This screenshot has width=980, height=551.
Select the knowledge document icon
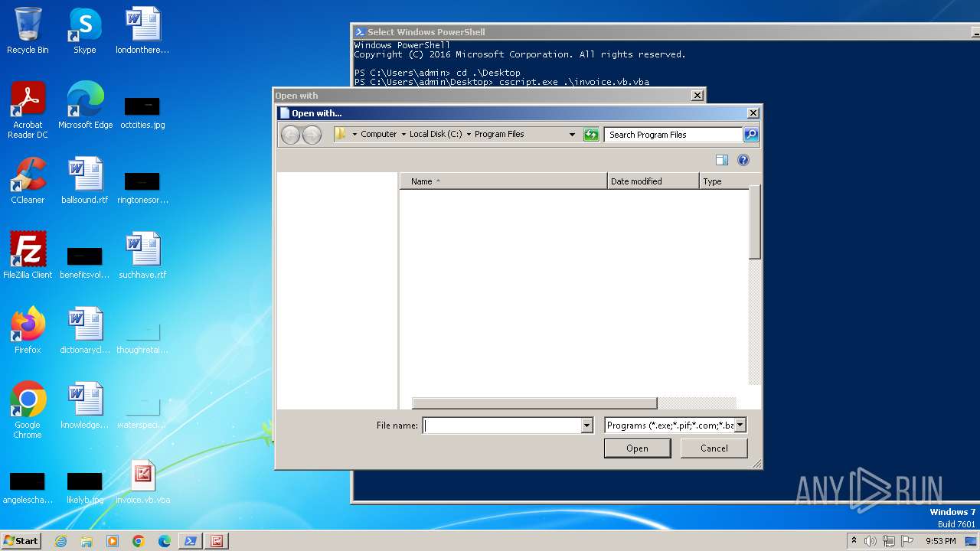[85, 406]
